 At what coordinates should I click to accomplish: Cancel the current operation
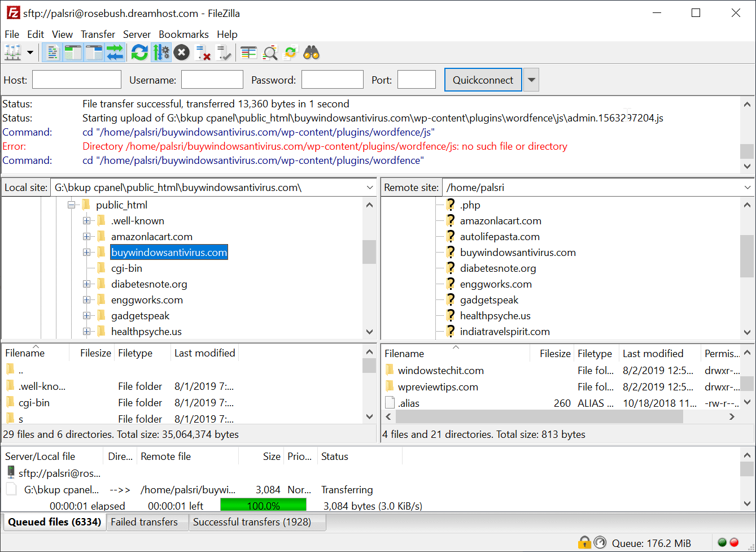click(x=181, y=52)
